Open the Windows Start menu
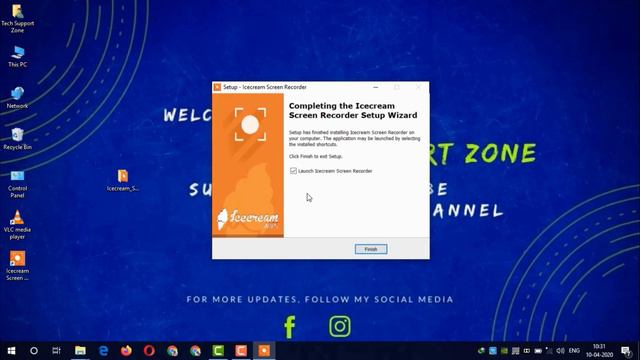The height and width of the screenshot is (360, 640). [x=11, y=351]
